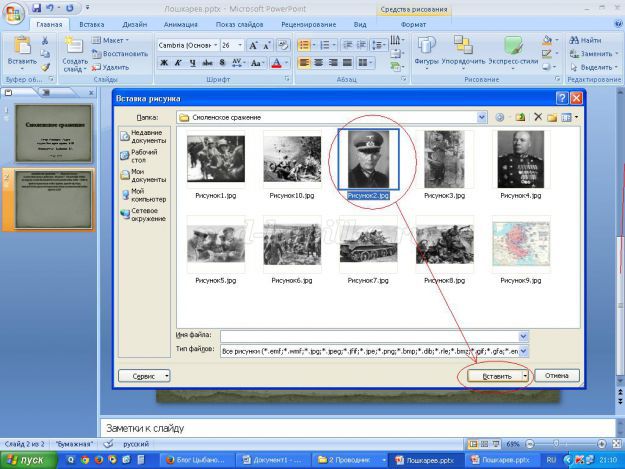Click the dialog Help question mark icon
Viewport: 625px width, 469px height.
[x=561, y=97]
